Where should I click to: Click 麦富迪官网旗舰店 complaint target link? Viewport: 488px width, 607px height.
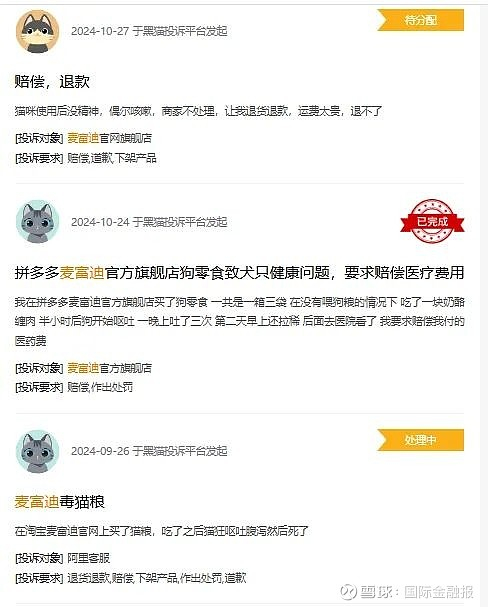pyautogui.click(x=110, y=138)
